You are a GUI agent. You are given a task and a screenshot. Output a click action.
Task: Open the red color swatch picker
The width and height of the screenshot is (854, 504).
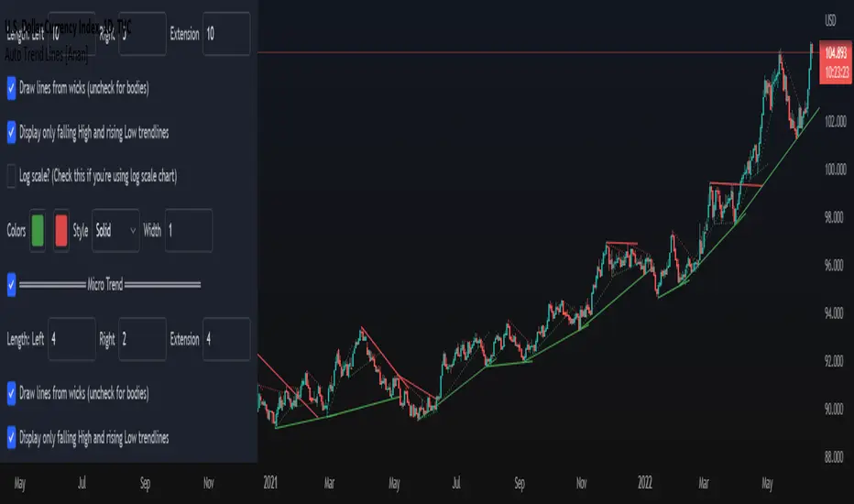pos(61,230)
